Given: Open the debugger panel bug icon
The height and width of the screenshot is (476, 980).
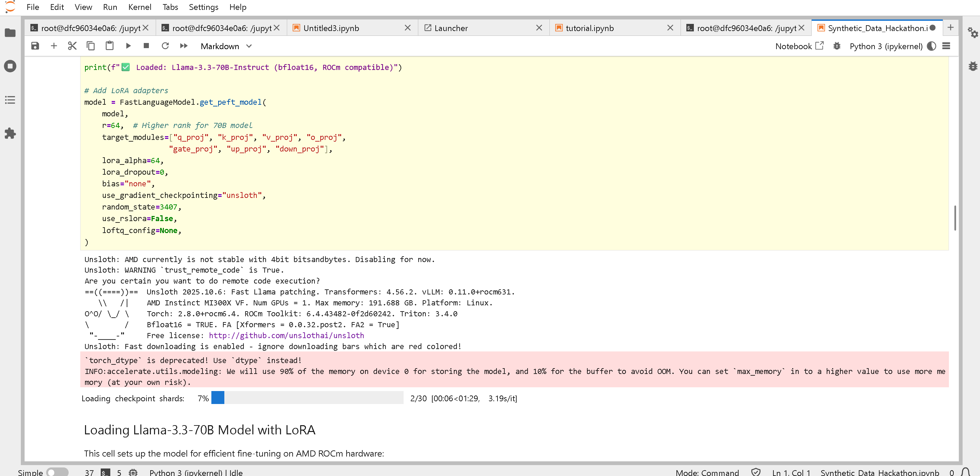Looking at the screenshot, I should [x=972, y=67].
